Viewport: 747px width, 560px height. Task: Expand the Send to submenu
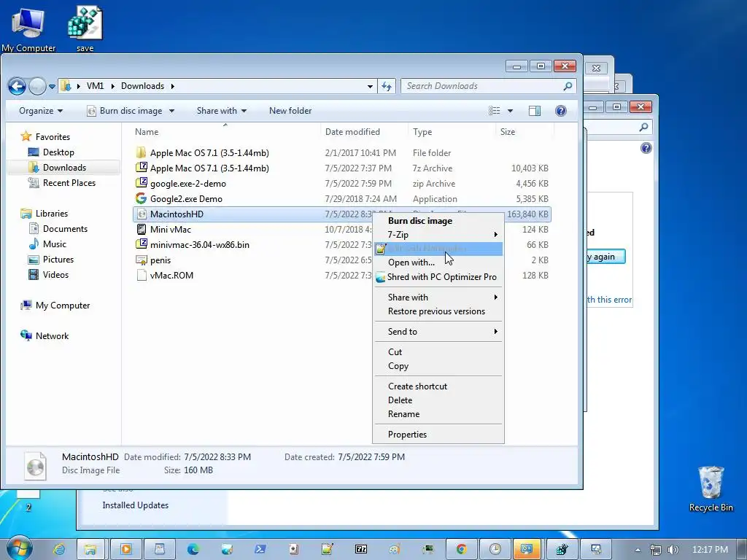[x=438, y=332]
